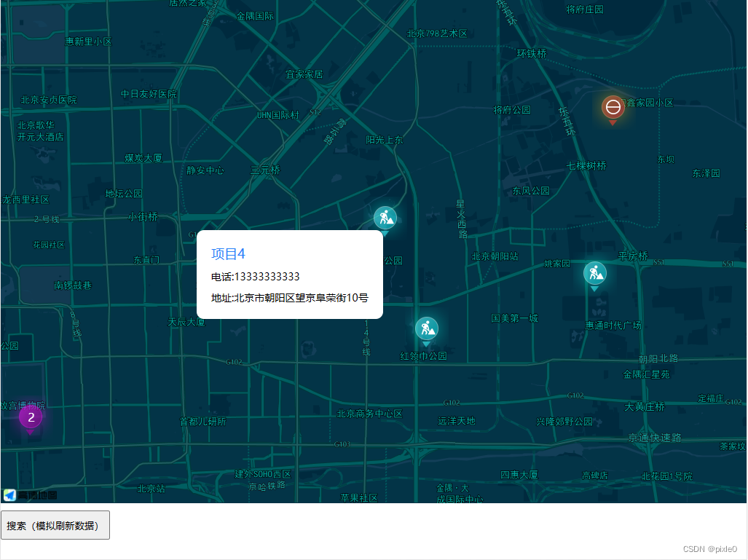Click the 惠新里小区 map label

pyautogui.click(x=88, y=42)
